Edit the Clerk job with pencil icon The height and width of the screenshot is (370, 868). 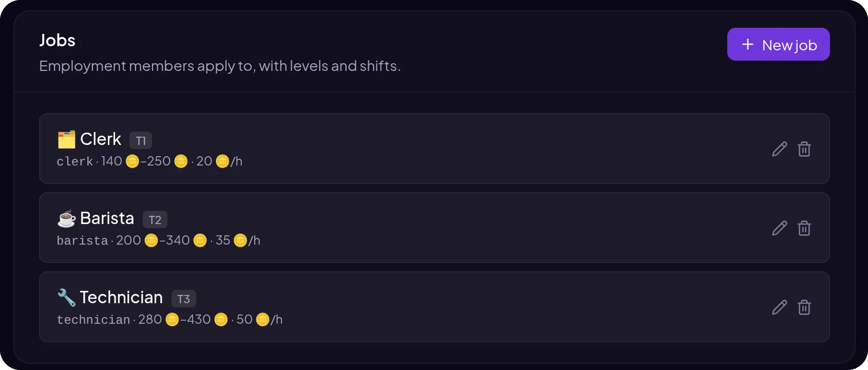point(779,149)
